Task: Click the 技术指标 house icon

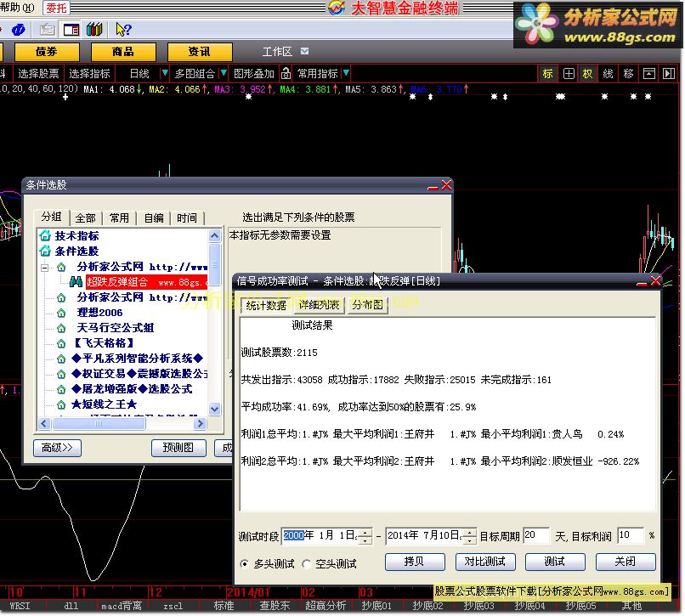Action: click(x=45, y=236)
